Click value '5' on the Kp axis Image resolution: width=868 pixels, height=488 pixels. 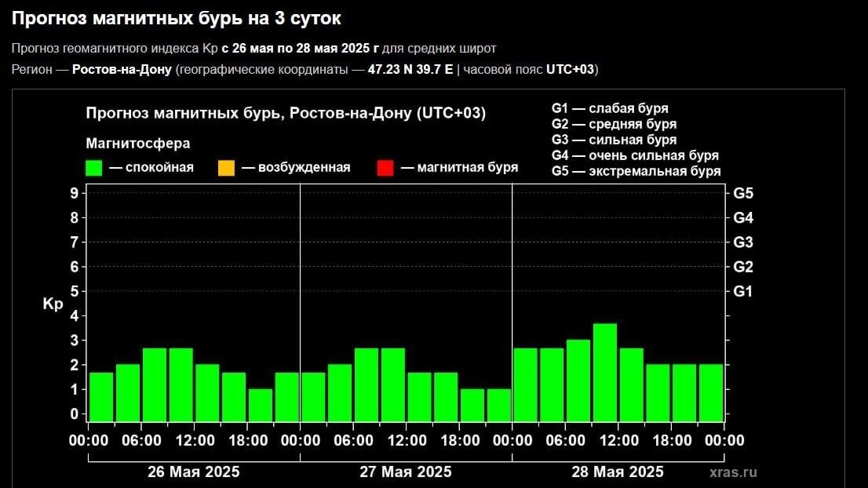(75, 292)
